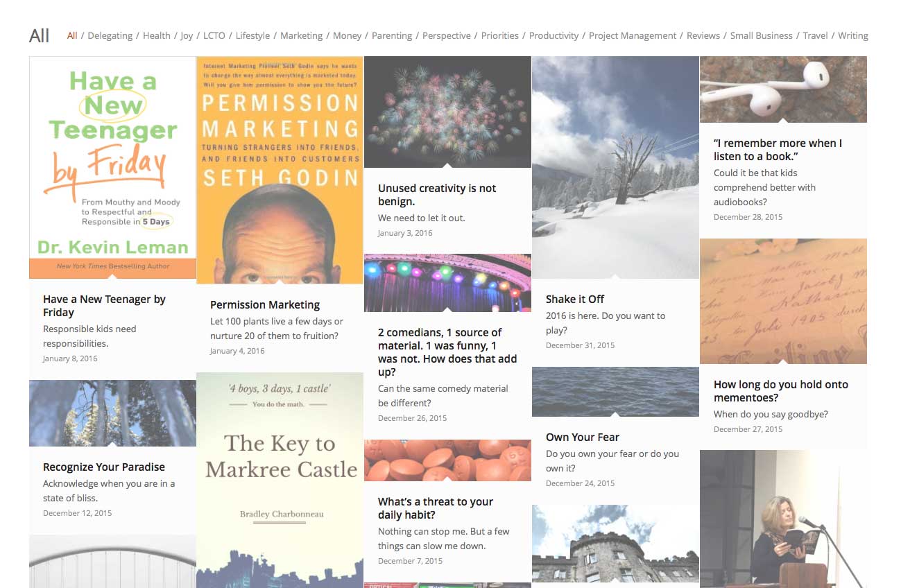Click '2016 is here. Do you want to play?' excerpt

click(606, 323)
